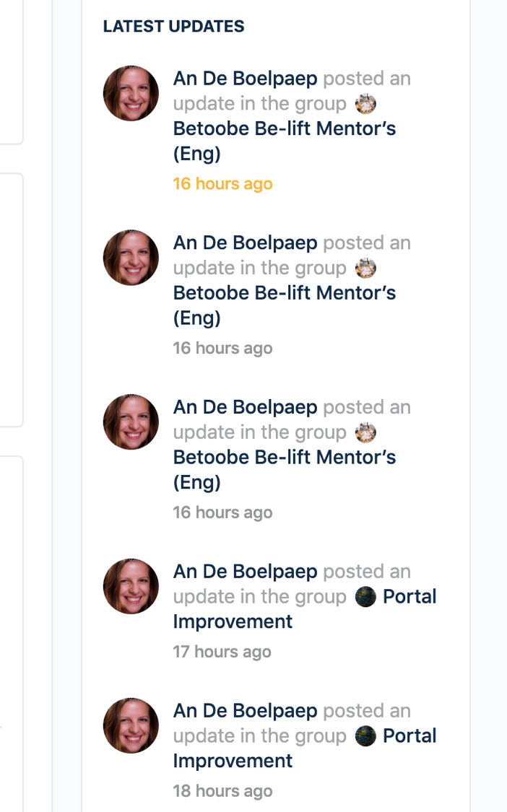Click Betoobe group icon in third update
Screen dimensions: 507x812
point(365,432)
